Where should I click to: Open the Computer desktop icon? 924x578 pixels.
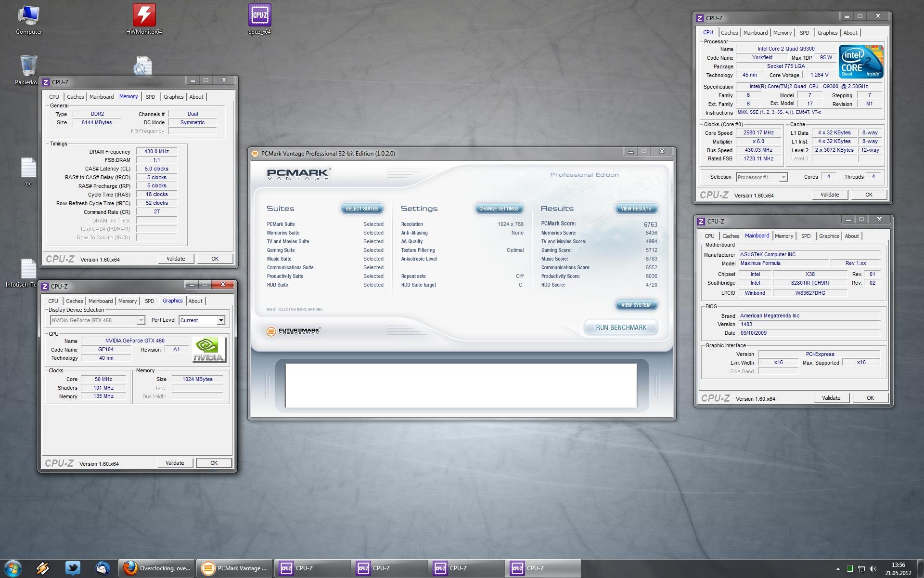click(x=28, y=19)
